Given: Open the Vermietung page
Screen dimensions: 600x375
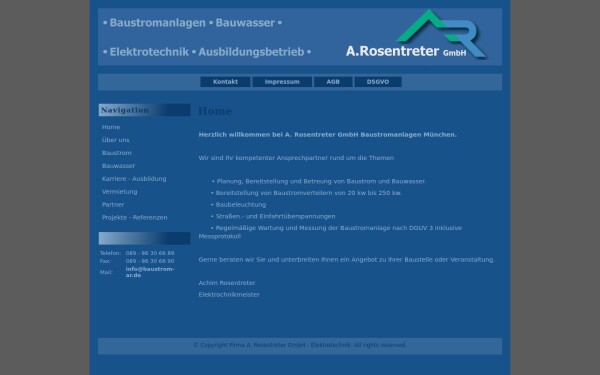Looking at the screenshot, I should tap(119, 192).
